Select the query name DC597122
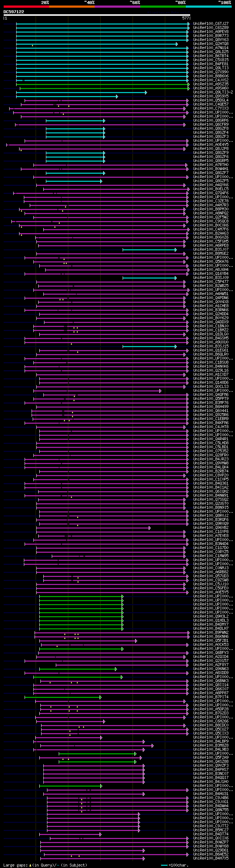This screenshot has height=868, width=235. [14, 12]
